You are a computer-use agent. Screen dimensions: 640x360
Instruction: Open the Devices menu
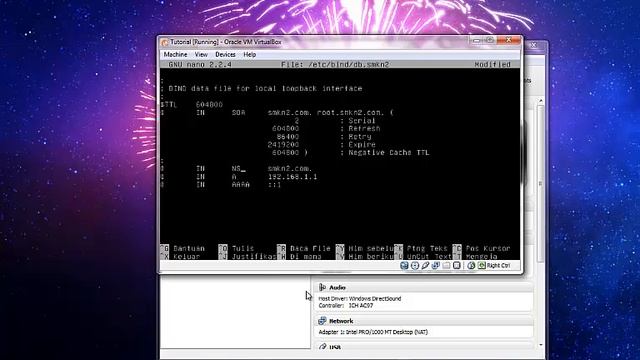[x=225, y=54]
